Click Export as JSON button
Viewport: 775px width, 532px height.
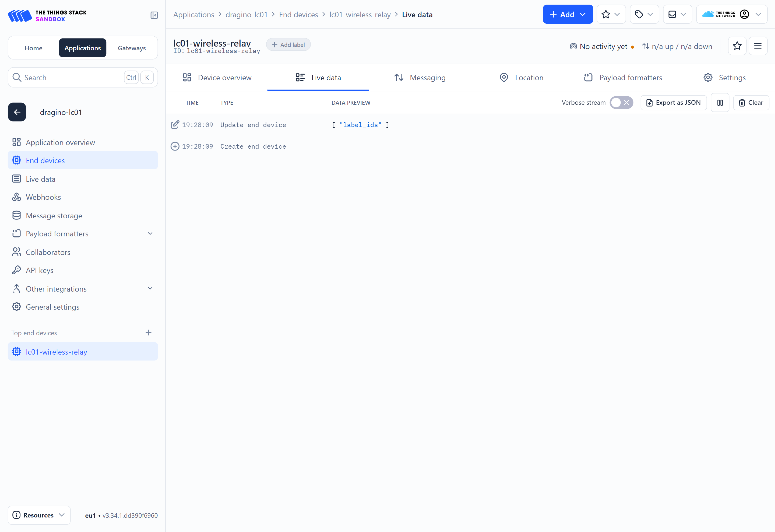point(673,102)
